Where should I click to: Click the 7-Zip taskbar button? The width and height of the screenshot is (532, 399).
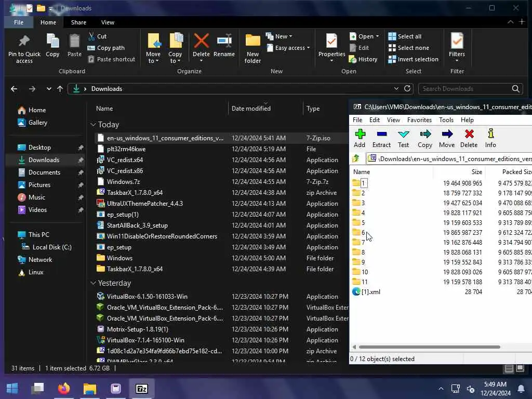coord(142,389)
